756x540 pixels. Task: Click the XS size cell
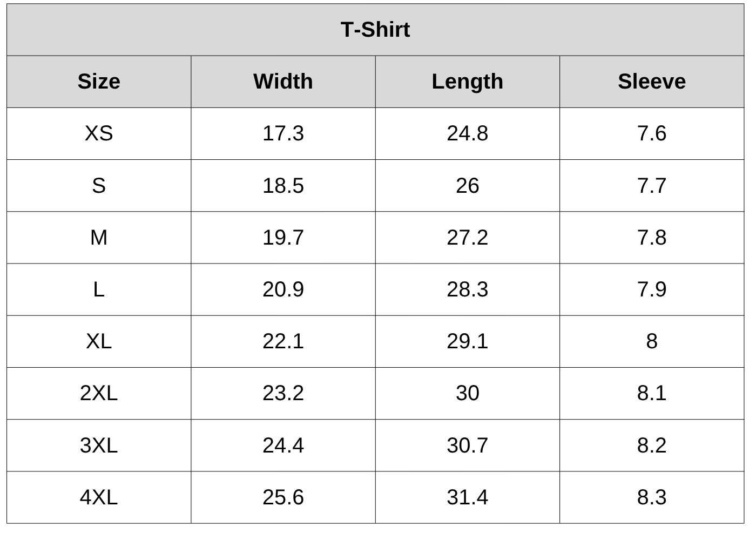point(99,133)
